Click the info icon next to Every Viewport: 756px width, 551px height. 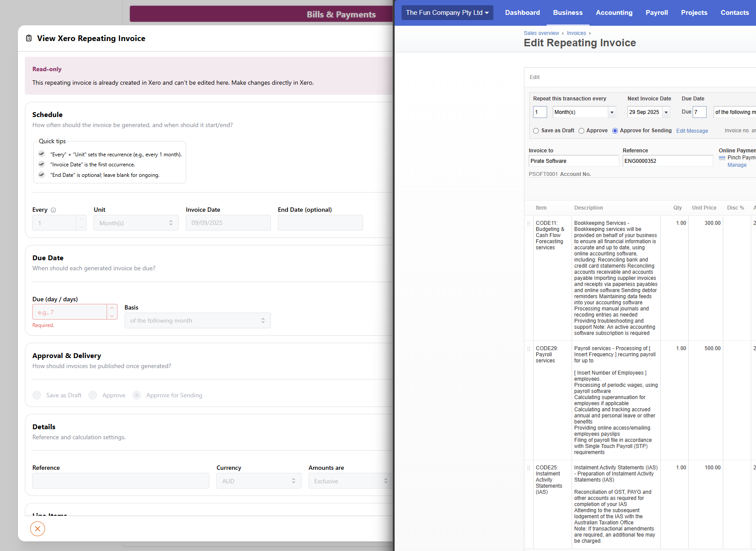tap(53, 210)
